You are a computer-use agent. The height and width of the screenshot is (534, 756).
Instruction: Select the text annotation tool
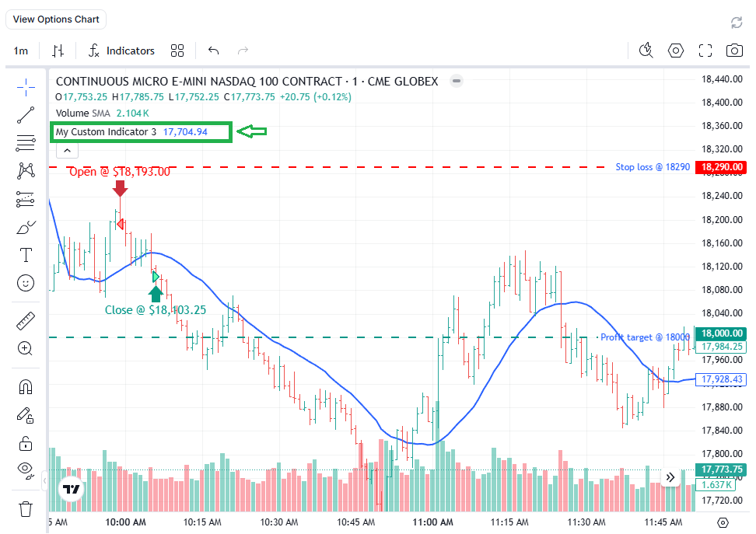26,255
